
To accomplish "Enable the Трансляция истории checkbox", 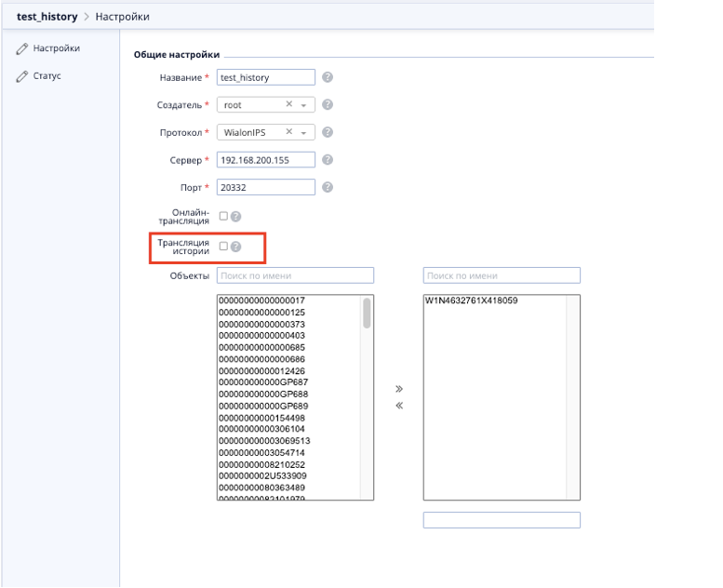I will tap(223, 247).
